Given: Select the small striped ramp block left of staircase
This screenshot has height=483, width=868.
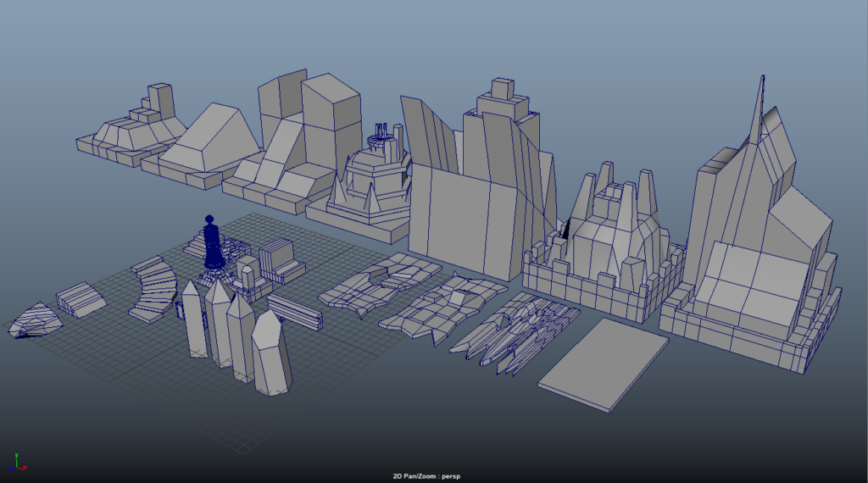Looking at the screenshot, I should 80,298.
